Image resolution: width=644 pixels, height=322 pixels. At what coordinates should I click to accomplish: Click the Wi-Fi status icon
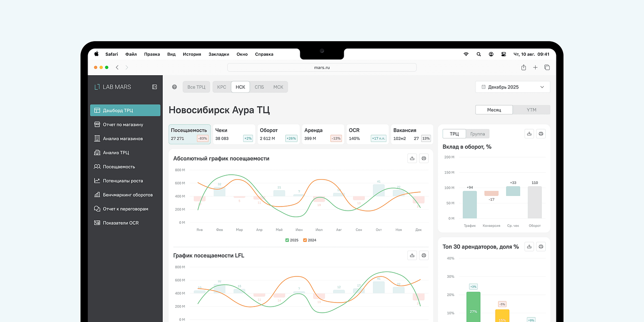click(x=466, y=54)
